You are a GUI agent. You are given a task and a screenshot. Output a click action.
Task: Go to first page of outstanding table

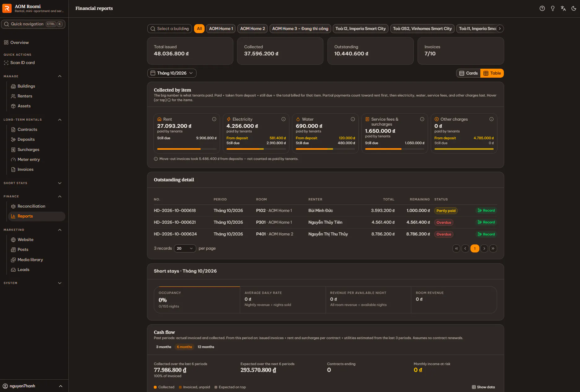[456, 248]
